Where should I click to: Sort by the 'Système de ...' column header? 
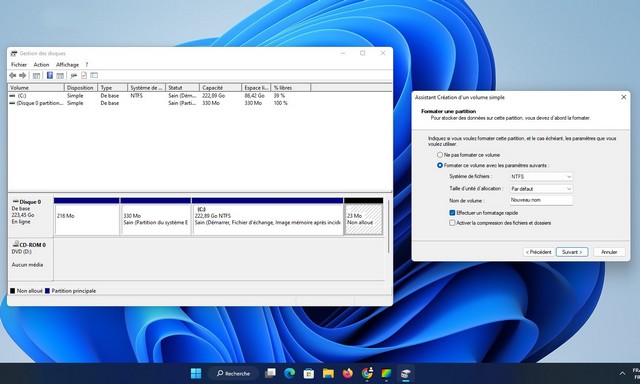point(147,88)
